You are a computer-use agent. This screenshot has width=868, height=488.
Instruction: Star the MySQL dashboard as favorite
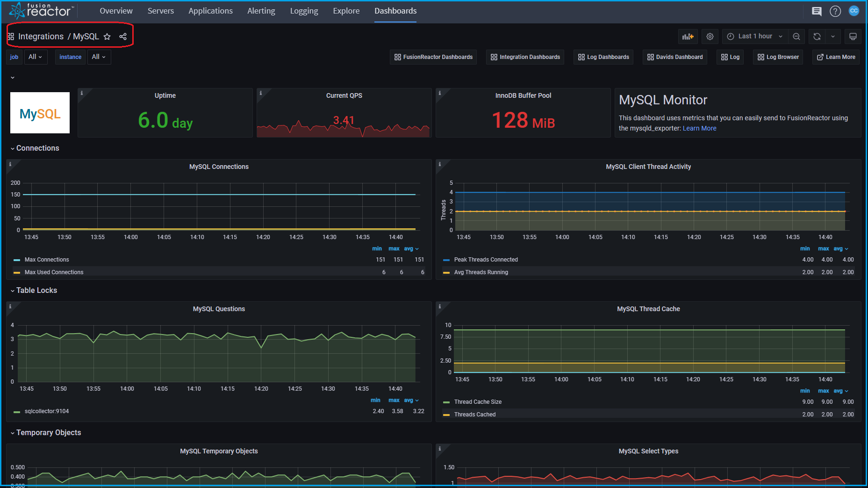(x=107, y=36)
